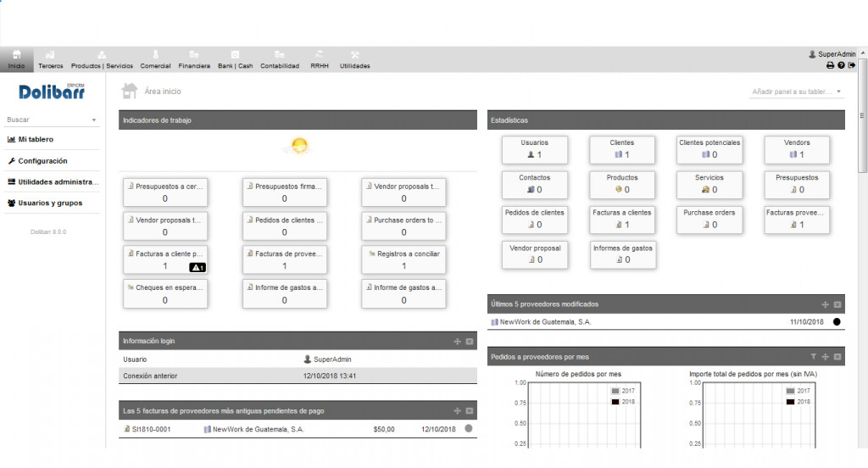Open Mi tablero in sidebar

pyautogui.click(x=36, y=140)
